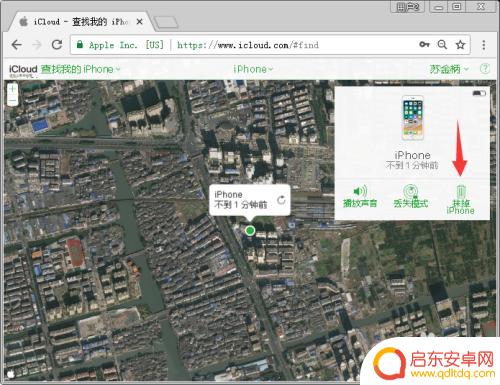Zoom in map with plus button
500x385 pixels.
pos(13,89)
